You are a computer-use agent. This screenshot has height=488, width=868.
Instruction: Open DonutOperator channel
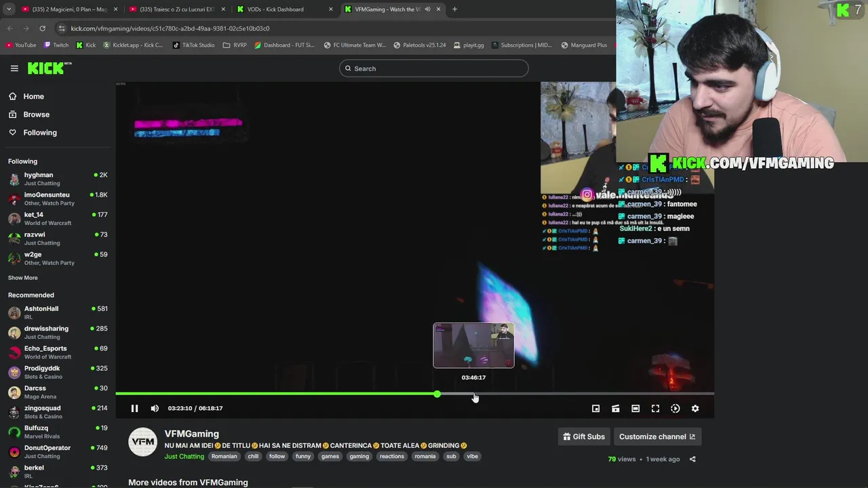coord(58,451)
